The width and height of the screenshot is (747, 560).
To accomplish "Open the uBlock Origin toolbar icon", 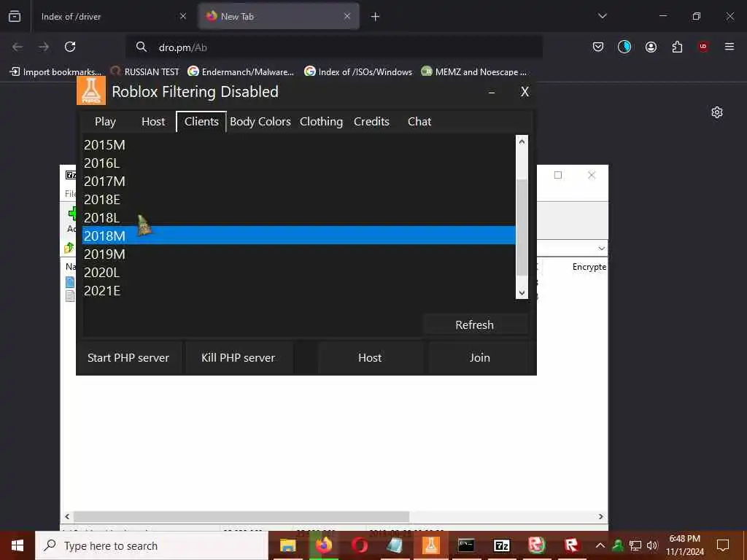I will click(703, 47).
